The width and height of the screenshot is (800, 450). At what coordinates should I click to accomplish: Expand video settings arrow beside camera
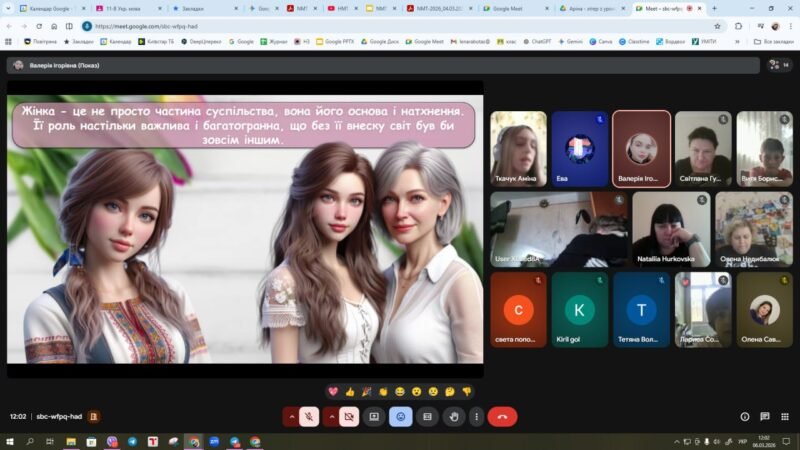pos(330,417)
